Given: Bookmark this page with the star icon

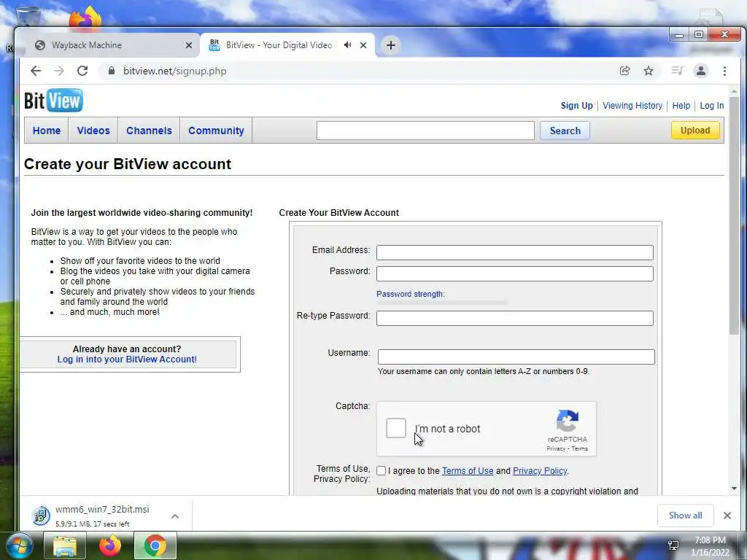Looking at the screenshot, I should point(649,71).
